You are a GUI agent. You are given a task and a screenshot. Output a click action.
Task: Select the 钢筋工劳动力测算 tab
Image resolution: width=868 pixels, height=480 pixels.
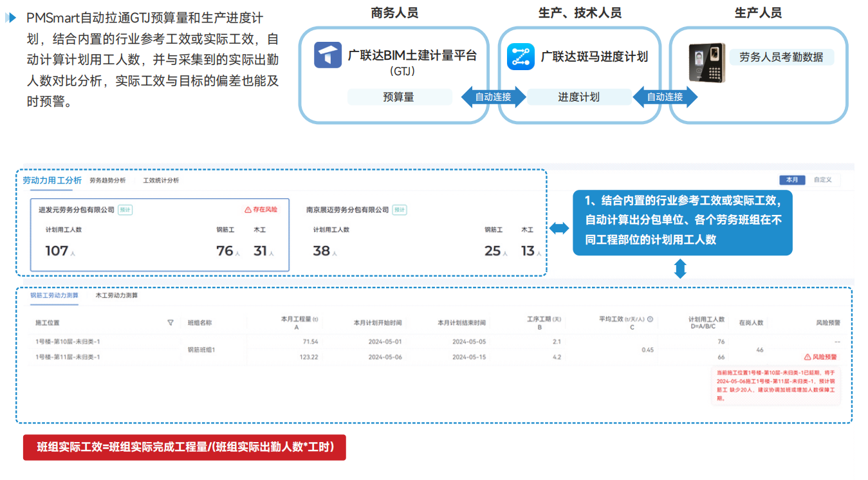(x=54, y=296)
